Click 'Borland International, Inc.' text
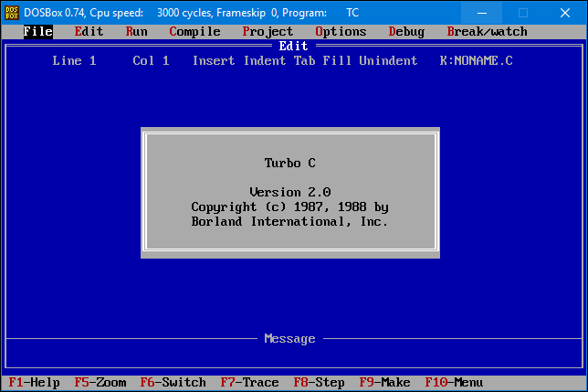 tap(289, 222)
